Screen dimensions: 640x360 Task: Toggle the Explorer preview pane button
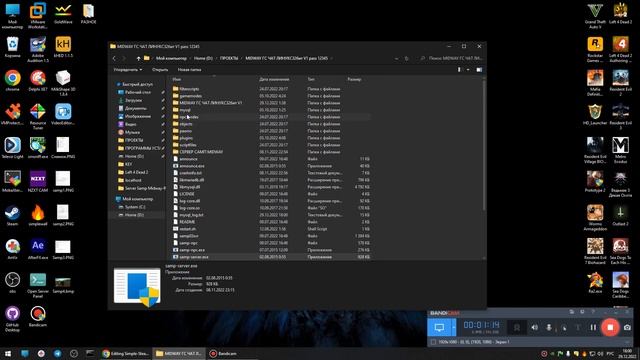479,70
